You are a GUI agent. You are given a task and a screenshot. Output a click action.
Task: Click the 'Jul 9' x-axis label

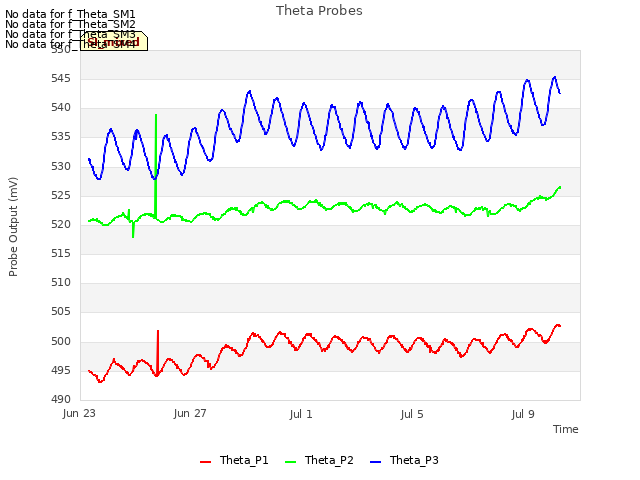(523, 414)
